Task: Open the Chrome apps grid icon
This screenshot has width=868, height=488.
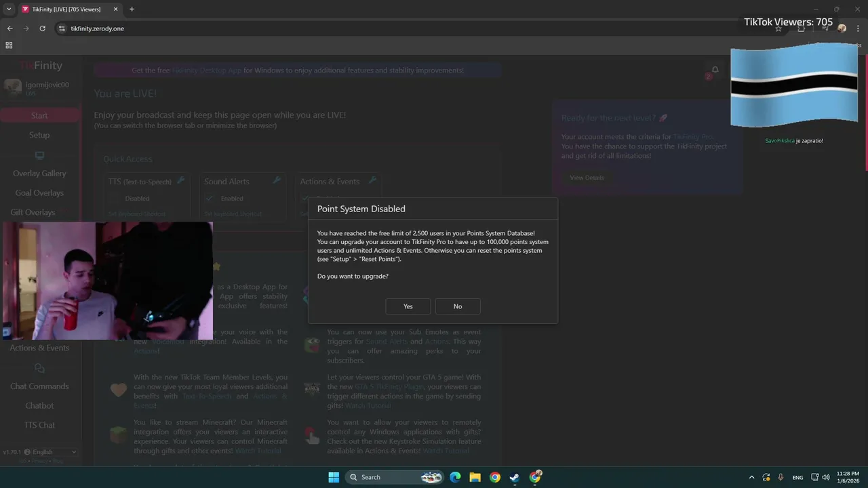Action: tap(9, 45)
